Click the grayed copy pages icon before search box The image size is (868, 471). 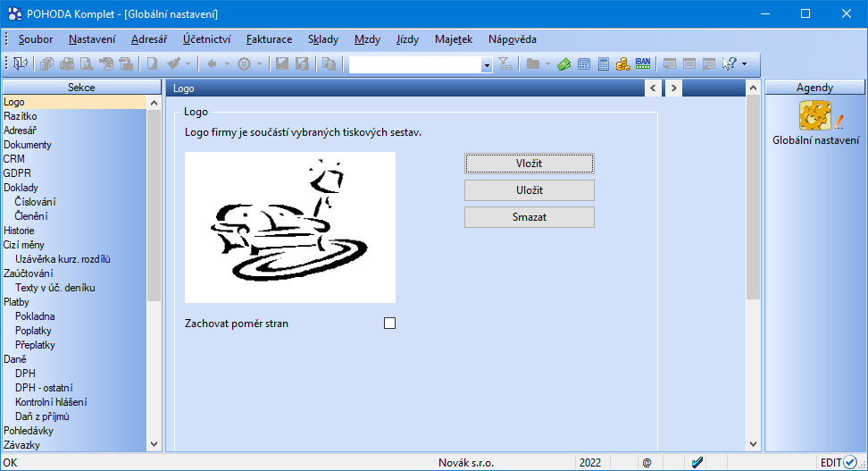pos(329,63)
